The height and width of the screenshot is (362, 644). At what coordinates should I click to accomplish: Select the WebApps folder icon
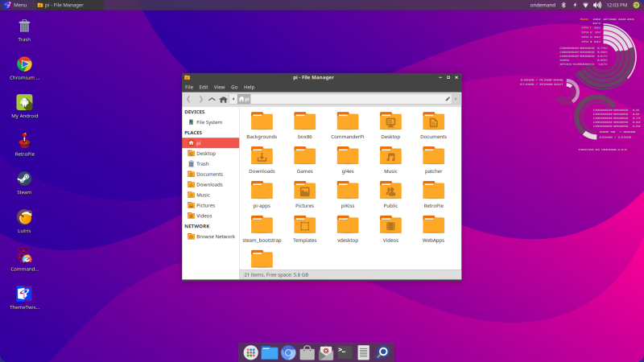coord(433,224)
